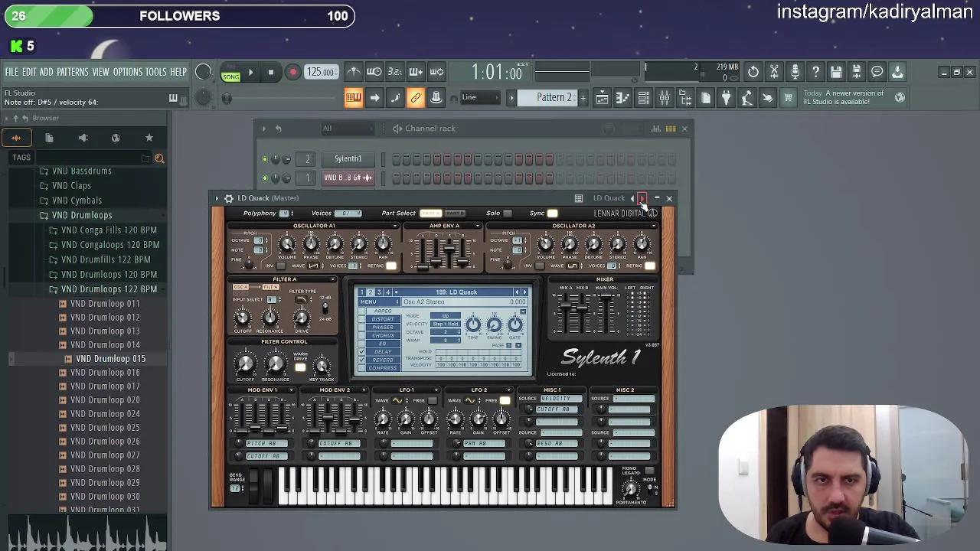Save project using floppy disk icon
The image size is (980, 551).
pyautogui.click(x=836, y=72)
